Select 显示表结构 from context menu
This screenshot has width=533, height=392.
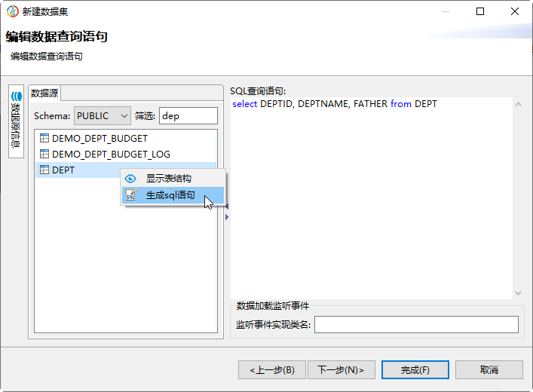point(169,179)
